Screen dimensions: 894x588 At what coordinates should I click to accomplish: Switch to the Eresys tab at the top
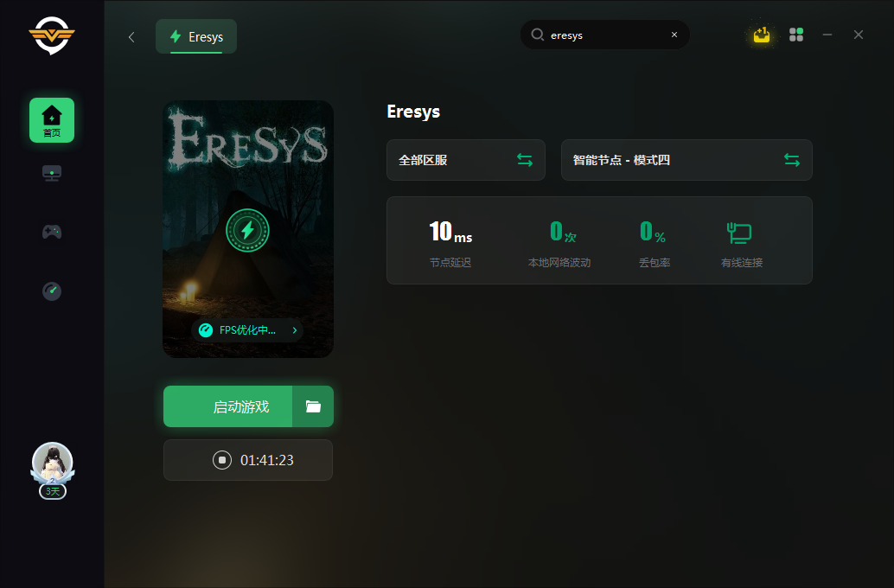coord(195,36)
